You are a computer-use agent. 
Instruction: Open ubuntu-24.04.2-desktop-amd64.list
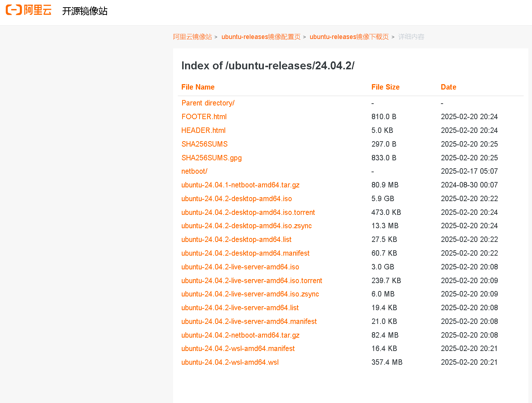coord(236,239)
